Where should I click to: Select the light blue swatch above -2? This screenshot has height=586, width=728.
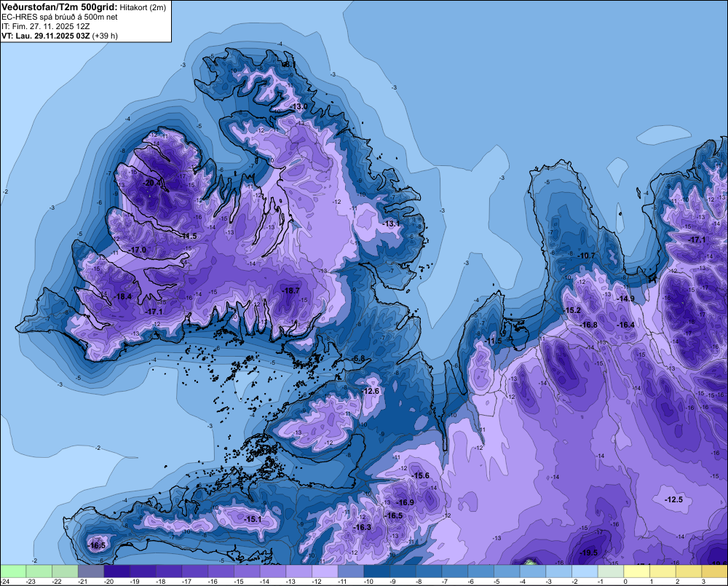[x=585, y=571]
